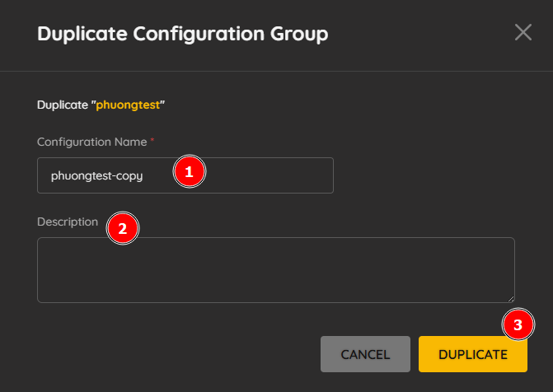Confirm with the yellow DUPLICATE button
The image size is (553, 392).
point(473,354)
